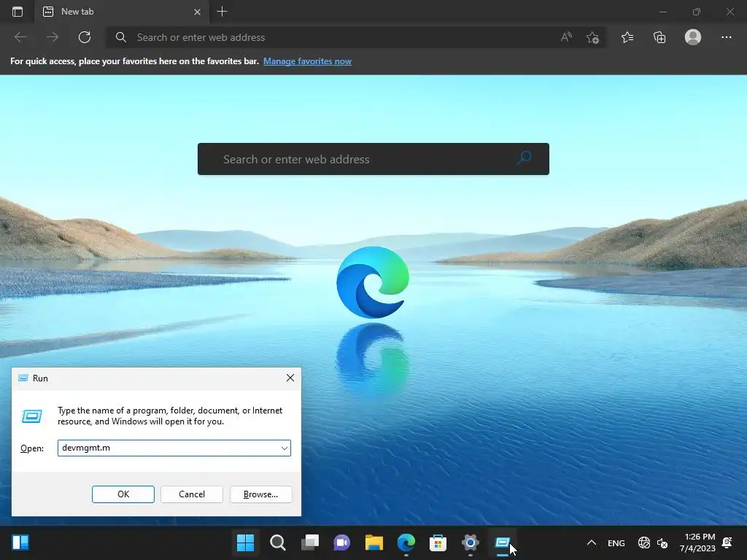Image resolution: width=747 pixels, height=560 pixels.
Task: Open Microsoft Store from taskbar
Action: 438,542
